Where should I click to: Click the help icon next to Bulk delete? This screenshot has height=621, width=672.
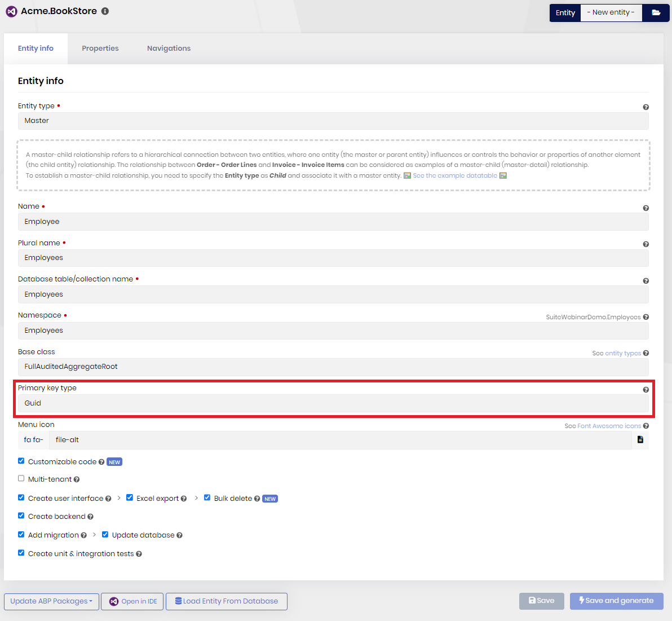click(257, 498)
